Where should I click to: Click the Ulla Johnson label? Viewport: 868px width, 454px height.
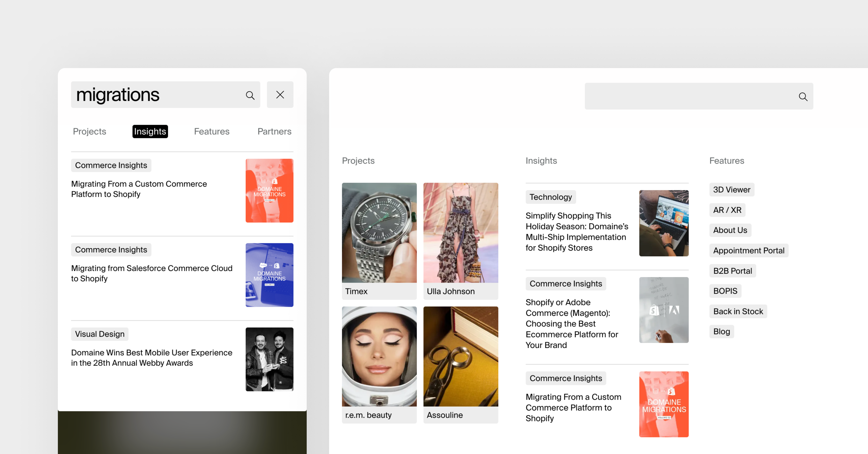pyautogui.click(x=450, y=291)
